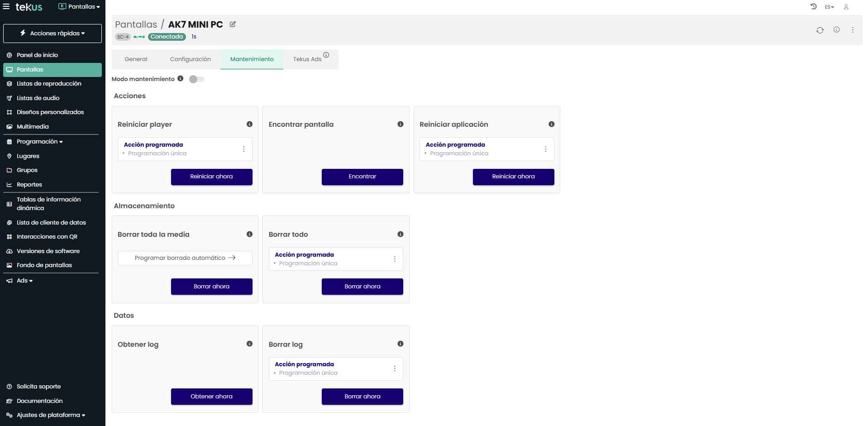Image resolution: width=868 pixels, height=426 pixels.
Task: Enable the Modo mantenimiento switch
Action: coord(196,79)
